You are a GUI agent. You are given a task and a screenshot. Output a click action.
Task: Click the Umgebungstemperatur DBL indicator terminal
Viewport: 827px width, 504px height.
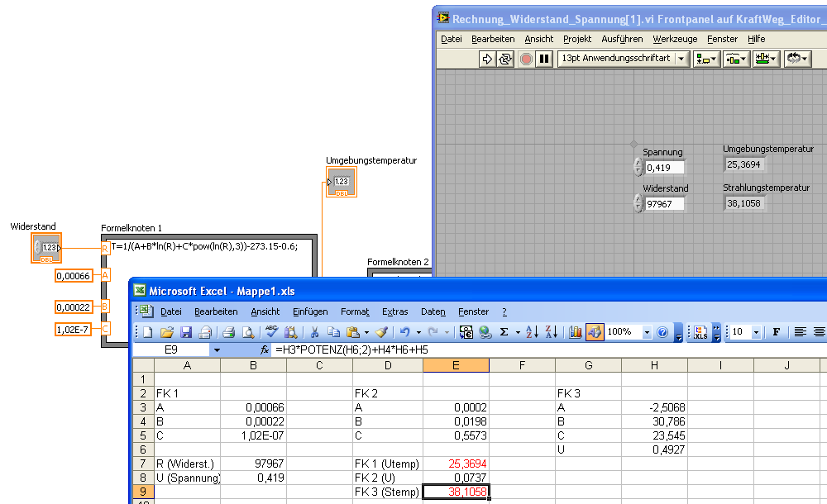(x=342, y=183)
